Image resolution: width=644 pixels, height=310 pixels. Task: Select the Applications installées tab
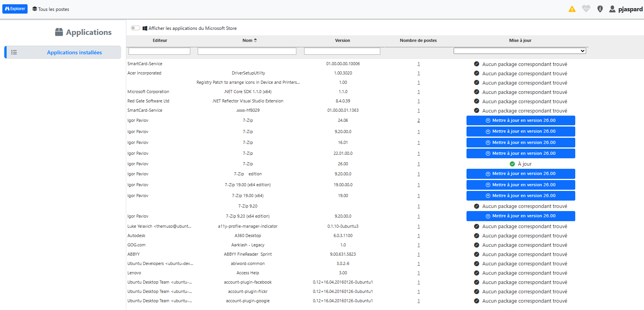tap(74, 52)
